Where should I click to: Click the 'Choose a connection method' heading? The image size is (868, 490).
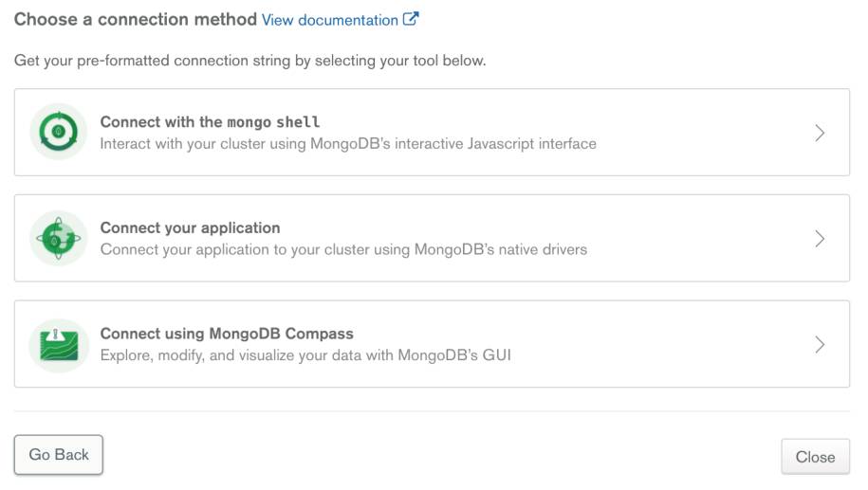tap(136, 19)
